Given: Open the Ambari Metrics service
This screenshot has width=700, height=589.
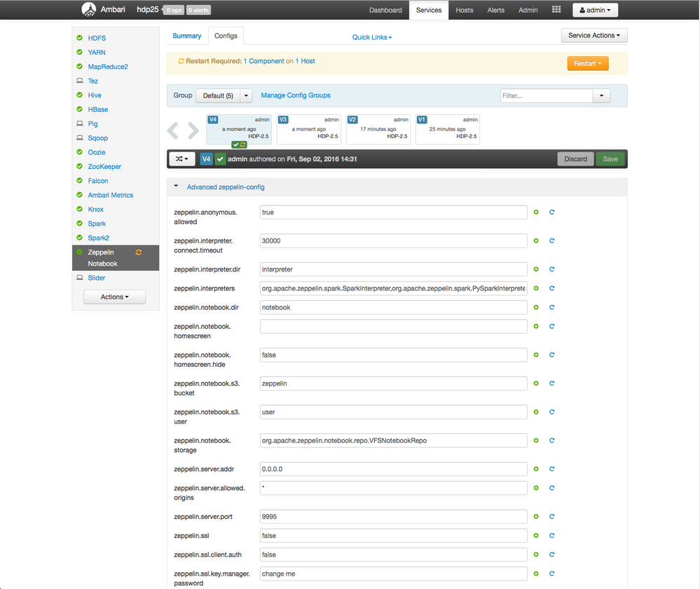Looking at the screenshot, I should click(110, 195).
